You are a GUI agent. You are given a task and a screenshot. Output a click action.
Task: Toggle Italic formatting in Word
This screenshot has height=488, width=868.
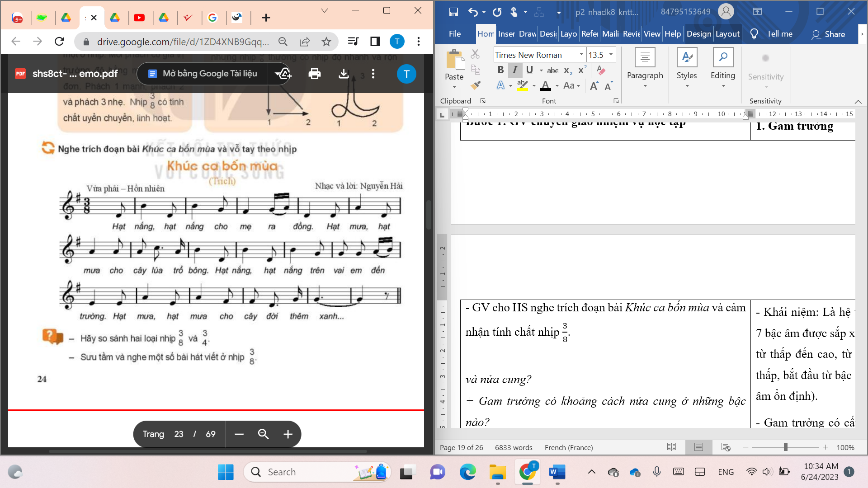click(x=515, y=70)
